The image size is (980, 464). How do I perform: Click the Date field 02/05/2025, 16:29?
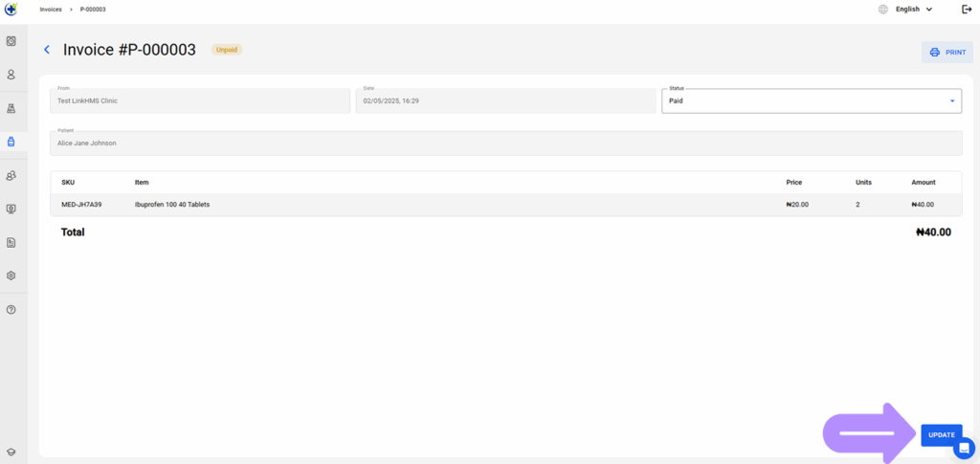click(x=505, y=100)
